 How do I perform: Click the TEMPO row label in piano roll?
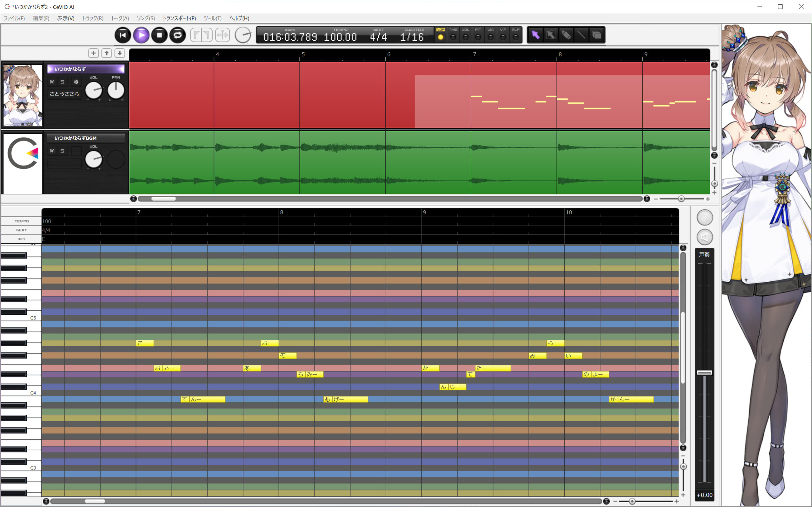coord(22,221)
